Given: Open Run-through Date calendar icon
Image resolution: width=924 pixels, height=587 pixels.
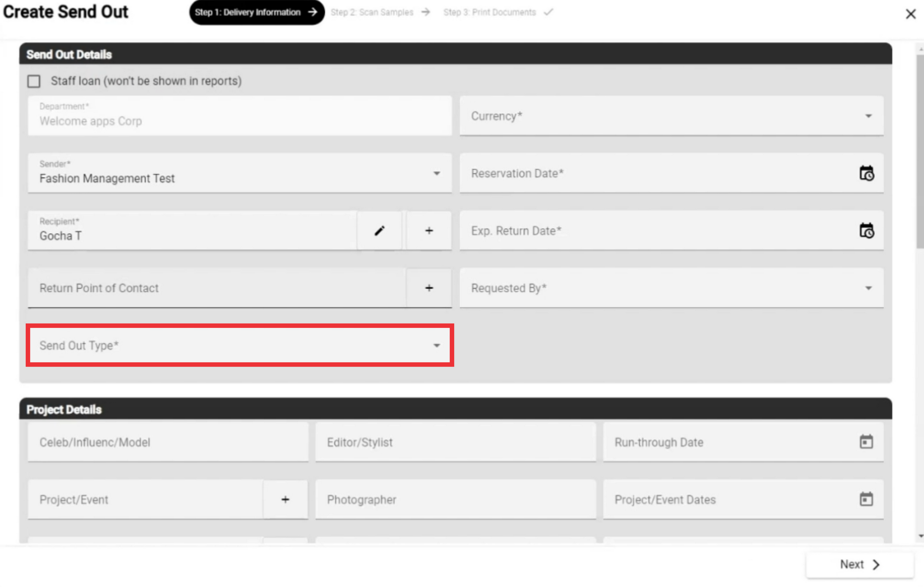Looking at the screenshot, I should (866, 442).
